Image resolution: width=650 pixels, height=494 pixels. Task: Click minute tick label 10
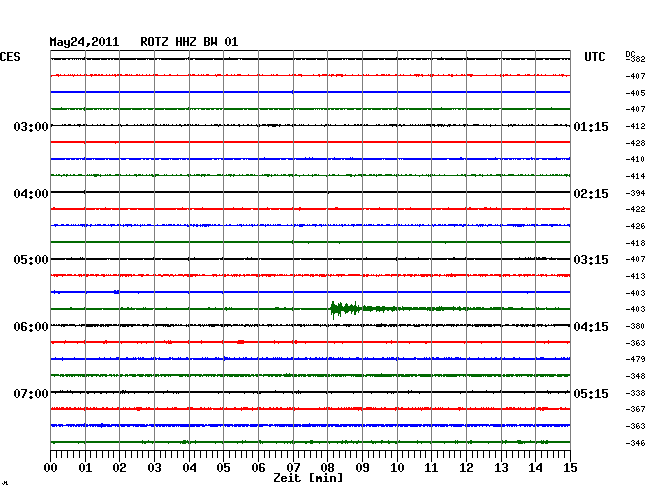[397, 467]
